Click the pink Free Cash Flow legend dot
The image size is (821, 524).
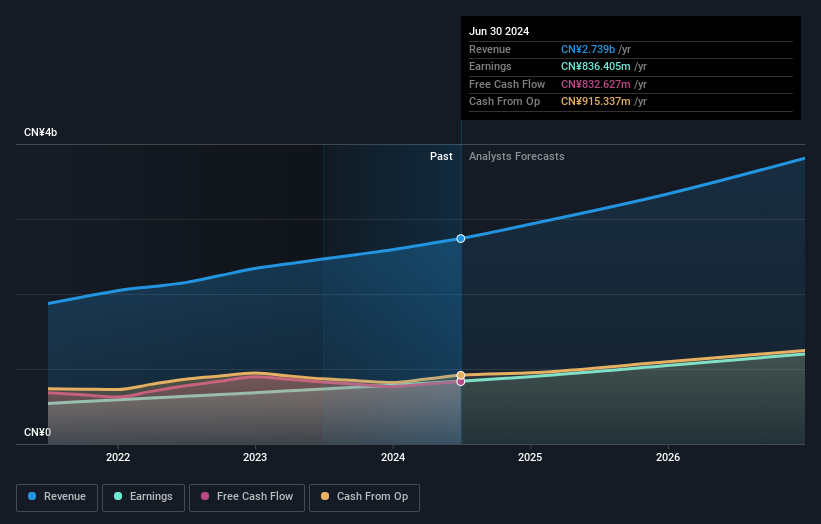205,496
